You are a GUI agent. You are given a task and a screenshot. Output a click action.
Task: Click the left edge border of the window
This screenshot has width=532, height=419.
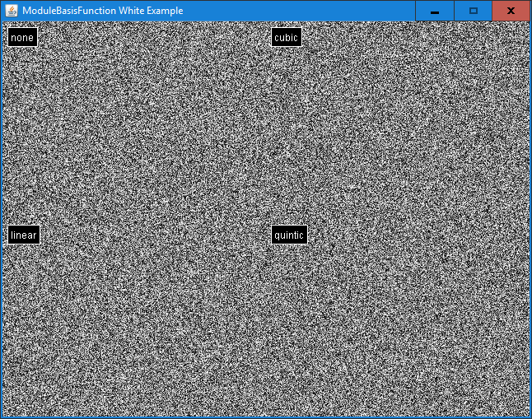pos(1,214)
